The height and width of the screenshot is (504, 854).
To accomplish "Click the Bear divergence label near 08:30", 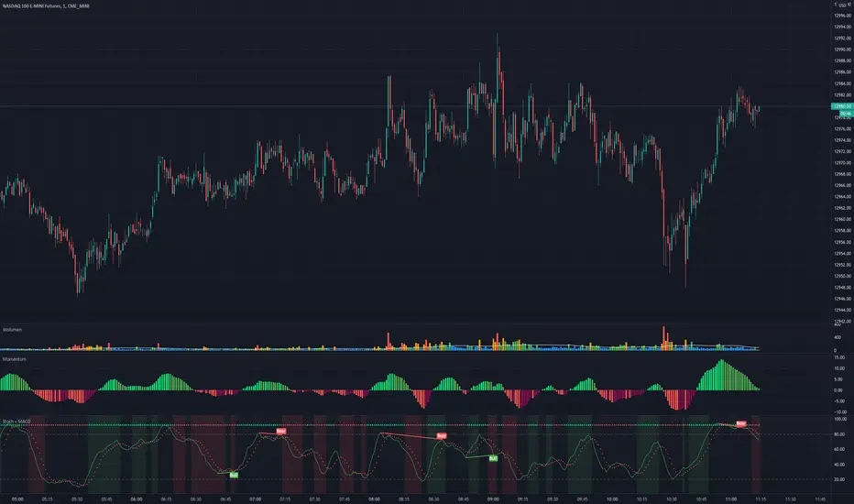I will pos(441,436).
